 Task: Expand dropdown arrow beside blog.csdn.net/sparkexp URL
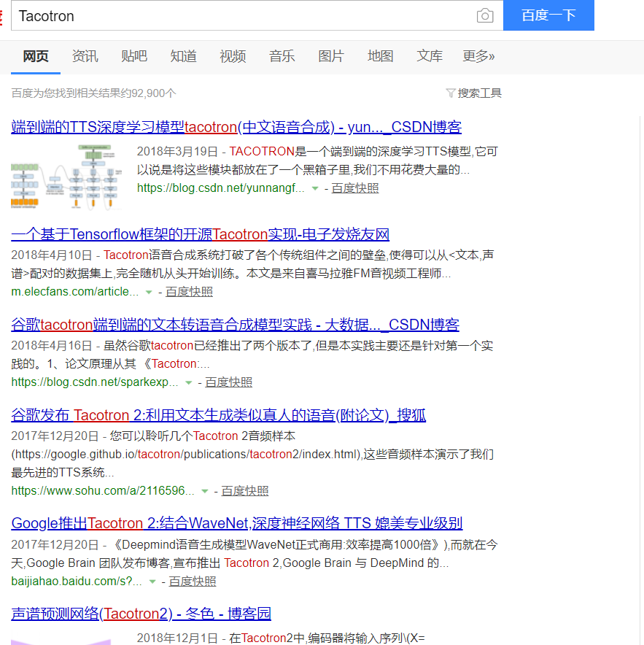[x=188, y=382]
